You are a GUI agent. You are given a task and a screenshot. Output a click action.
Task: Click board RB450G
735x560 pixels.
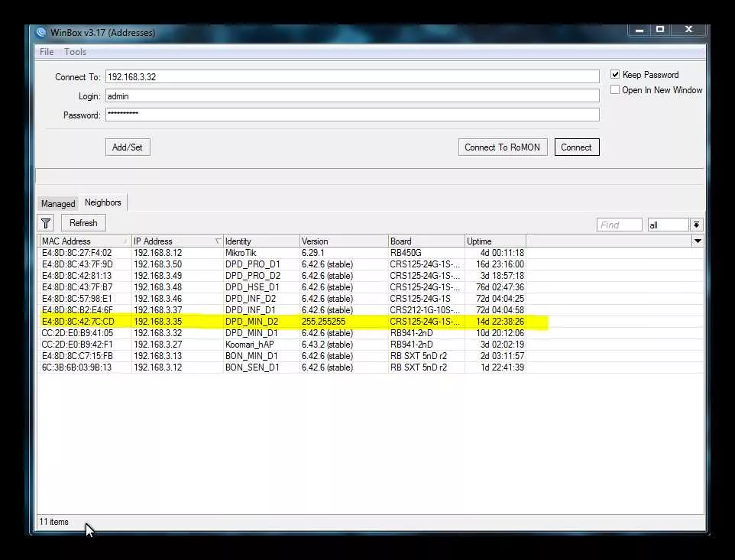[406, 253]
